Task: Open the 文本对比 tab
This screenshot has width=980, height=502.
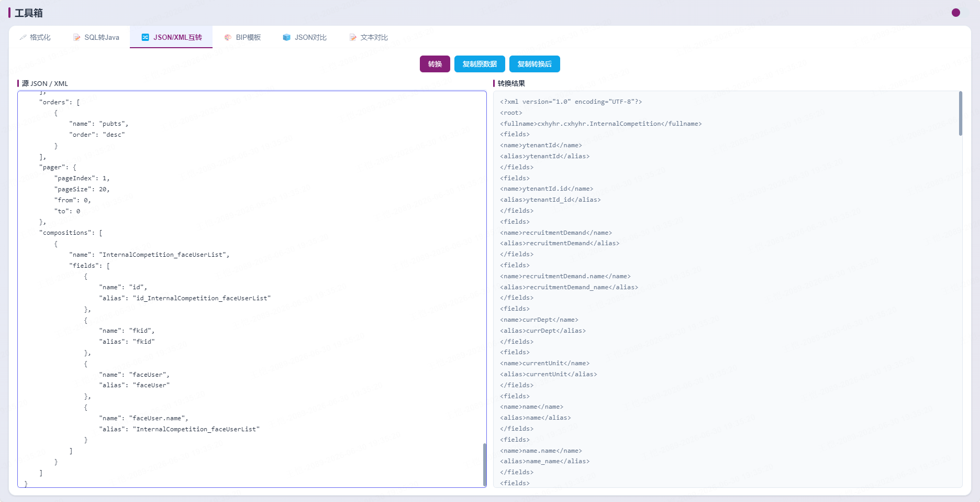Action: click(x=369, y=37)
